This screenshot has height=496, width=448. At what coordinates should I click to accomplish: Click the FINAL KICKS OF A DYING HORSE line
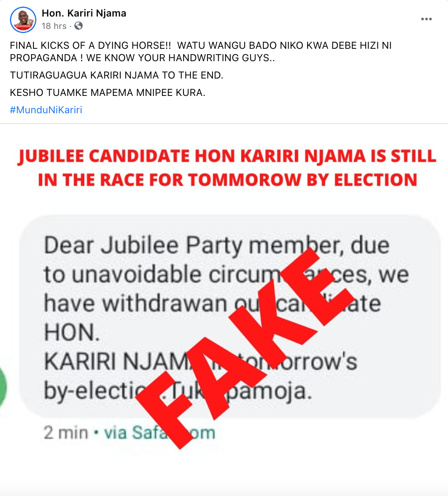201,45
